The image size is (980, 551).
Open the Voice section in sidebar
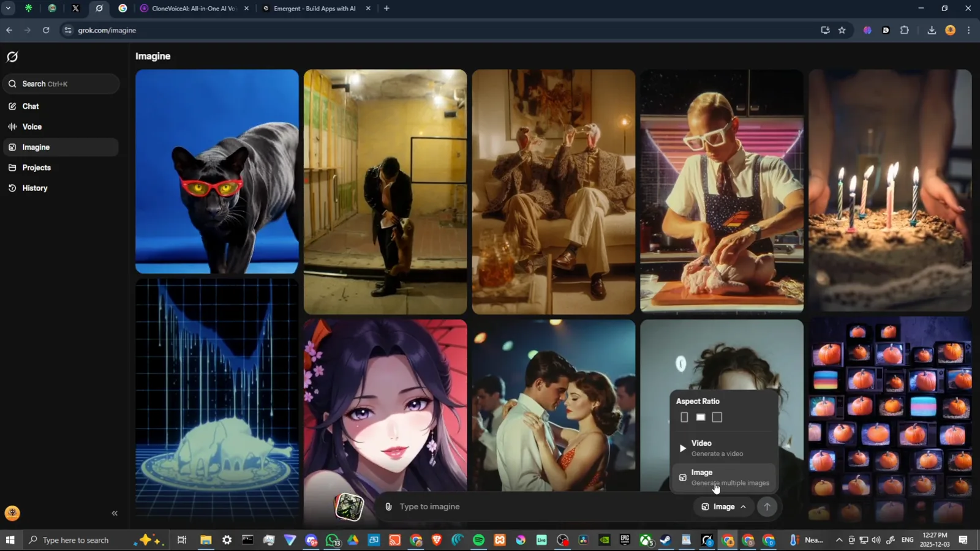pyautogui.click(x=60, y=127)
